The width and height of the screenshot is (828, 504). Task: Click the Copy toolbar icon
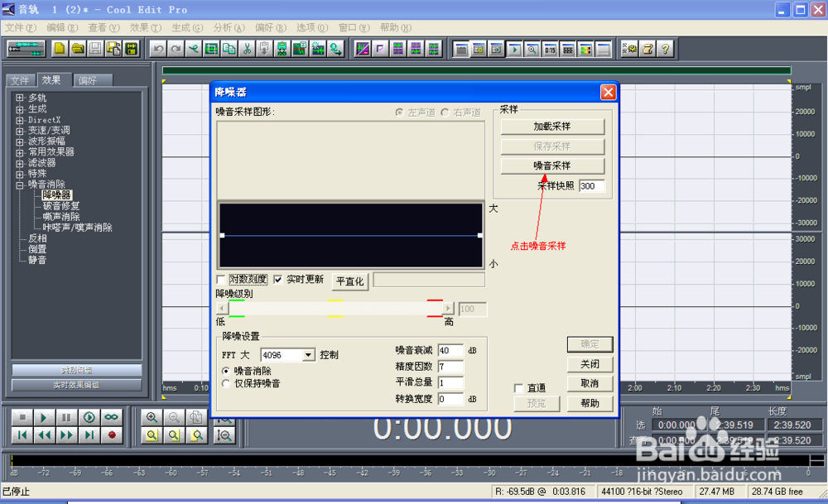tap(228, 49)
